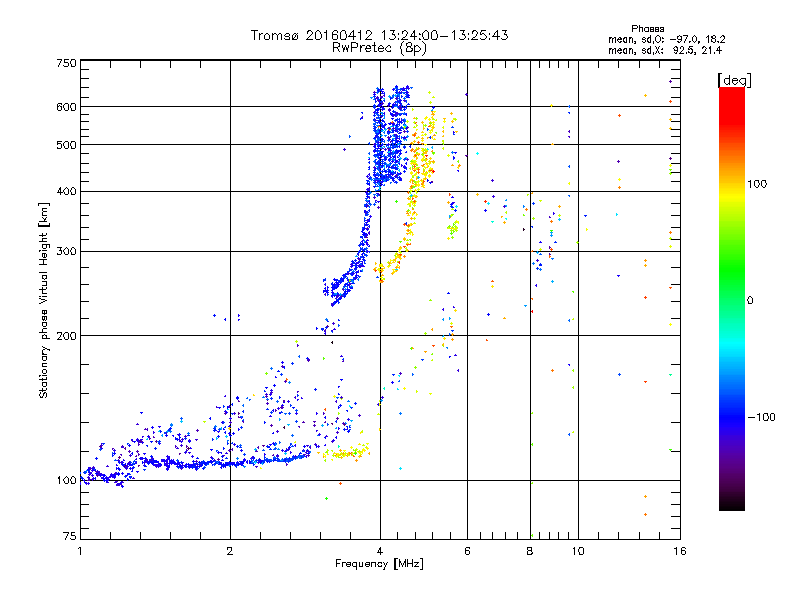Click the colorbar tick label "0"
Image resolution: width=800 pixels, height=600 pixels.
[x=749, y=301]
